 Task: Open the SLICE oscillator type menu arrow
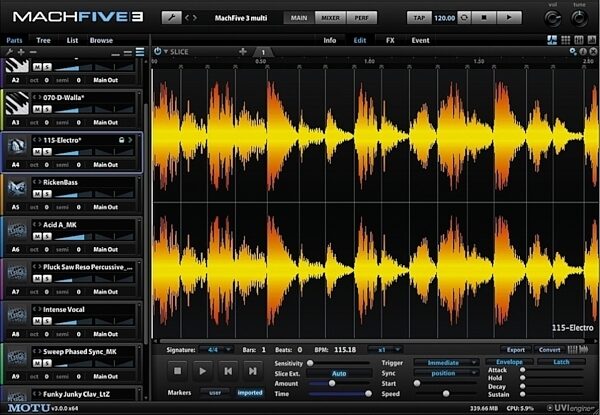tap(166, 52)
